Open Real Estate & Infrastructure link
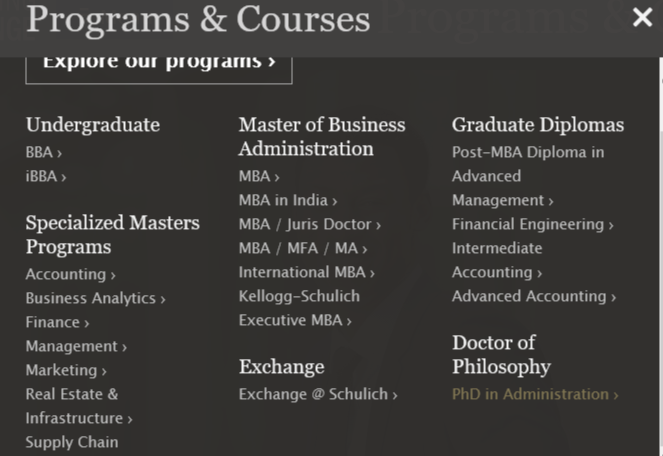The width and height of the screenshot is (663, 456). [78, 406]
